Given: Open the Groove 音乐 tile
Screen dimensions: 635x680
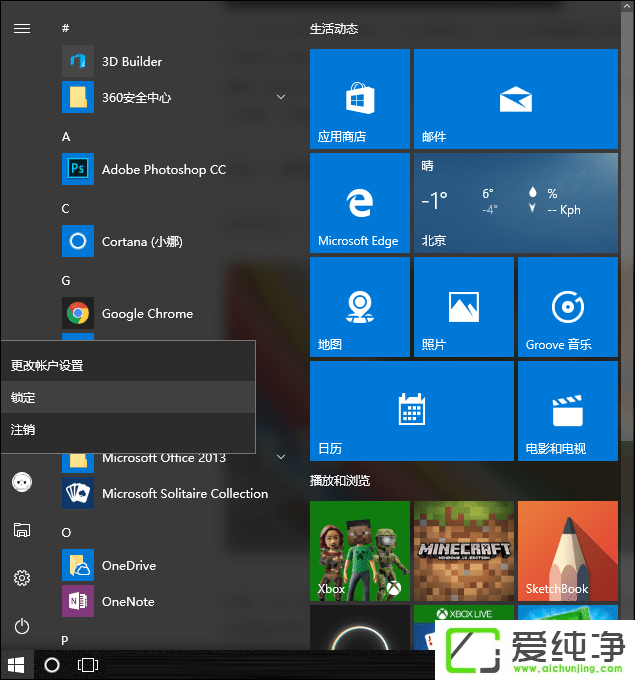Looking at the screenshot, I should (568, 307).
